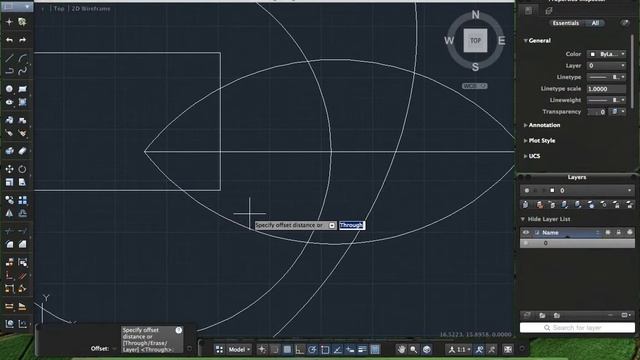
Task: Open the Lineweight property dropdown
Action: pos(607,100)
